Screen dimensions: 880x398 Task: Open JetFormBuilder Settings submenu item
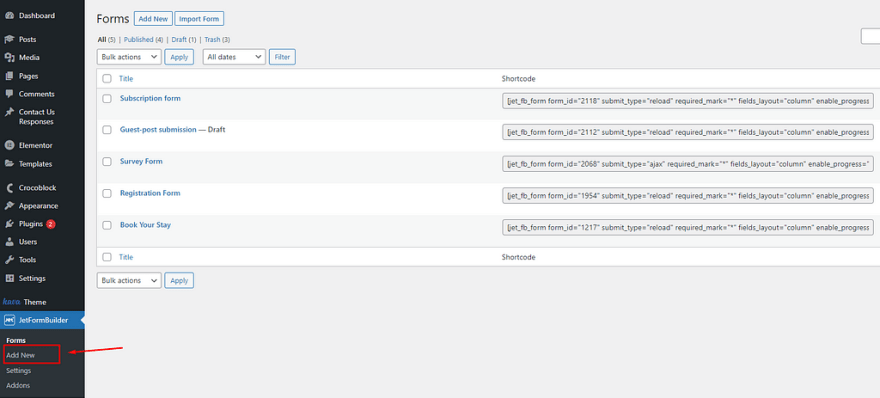19,370
